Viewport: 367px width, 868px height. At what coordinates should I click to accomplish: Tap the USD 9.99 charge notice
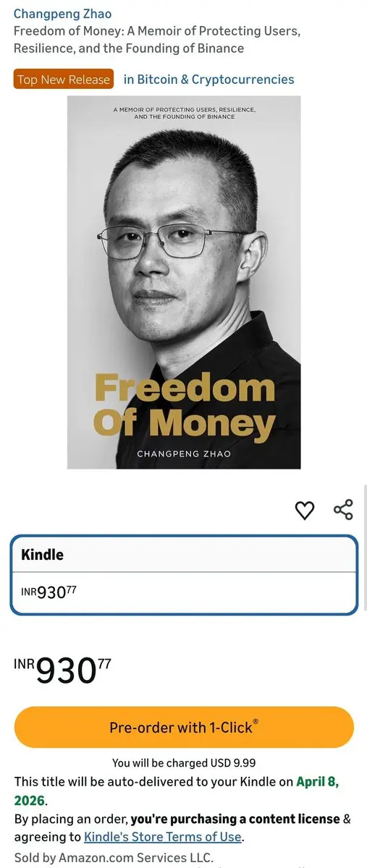[x=184, y=762]
